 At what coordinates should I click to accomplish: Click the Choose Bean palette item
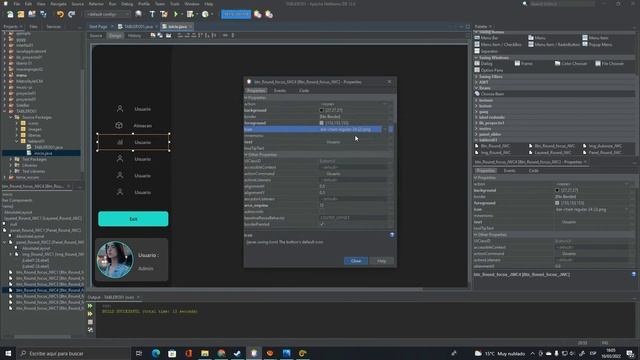tap(489, 94)
